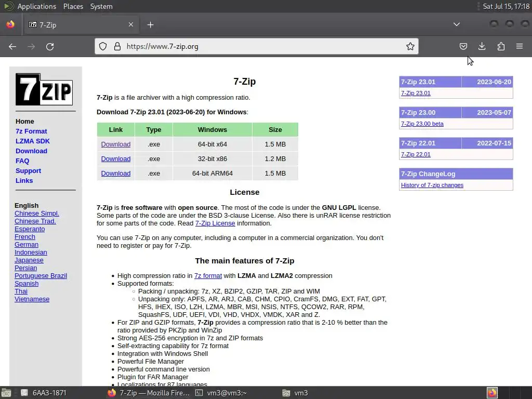Click the show desktop icon in bottom panel
The width and height of the screenshot is (532, 399).
pos(6,393)
